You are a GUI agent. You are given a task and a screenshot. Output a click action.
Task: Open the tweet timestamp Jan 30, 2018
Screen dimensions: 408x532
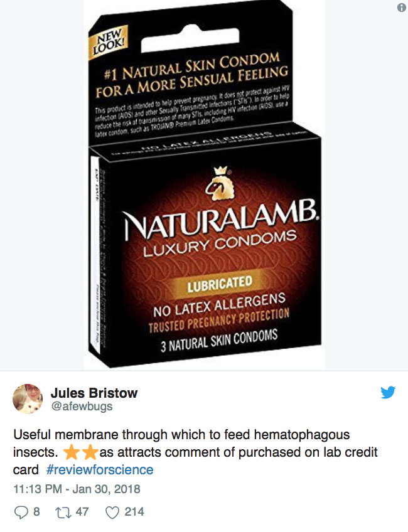pyautogui.click(x=77, y=489)
